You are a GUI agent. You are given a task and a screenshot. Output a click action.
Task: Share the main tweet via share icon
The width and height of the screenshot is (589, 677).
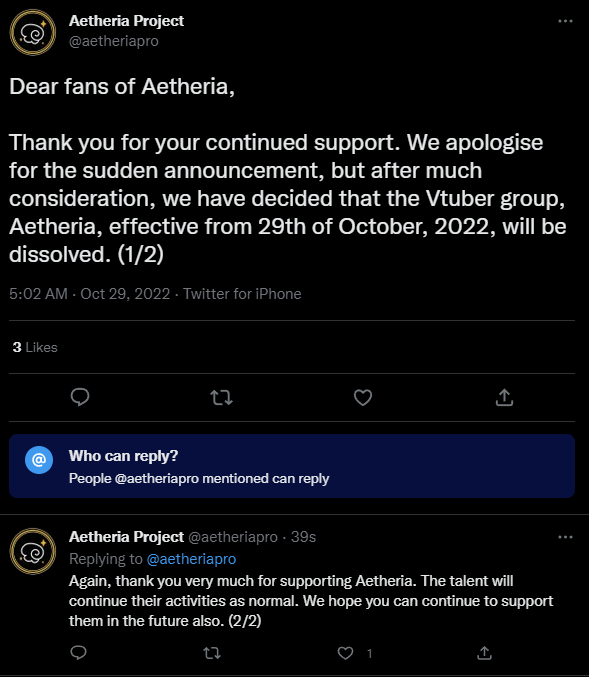tap(504, 397)
